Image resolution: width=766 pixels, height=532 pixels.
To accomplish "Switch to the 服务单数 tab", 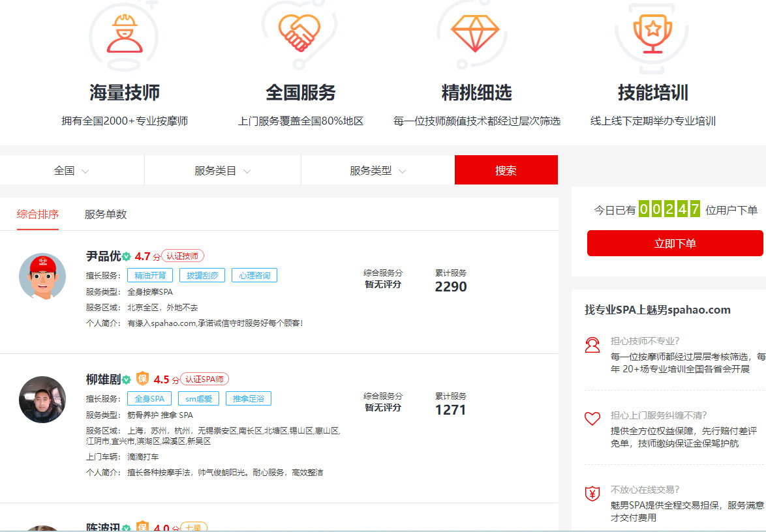I will pos(106,214).
